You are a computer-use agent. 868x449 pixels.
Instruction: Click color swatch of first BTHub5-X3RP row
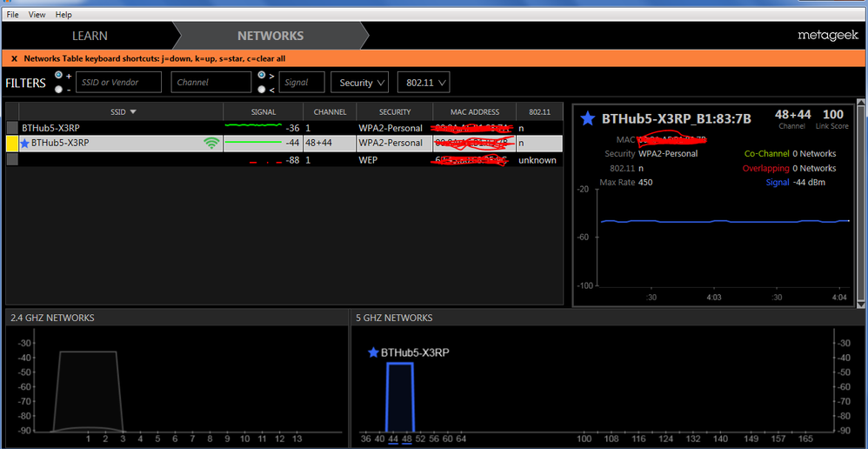(12, 128)
